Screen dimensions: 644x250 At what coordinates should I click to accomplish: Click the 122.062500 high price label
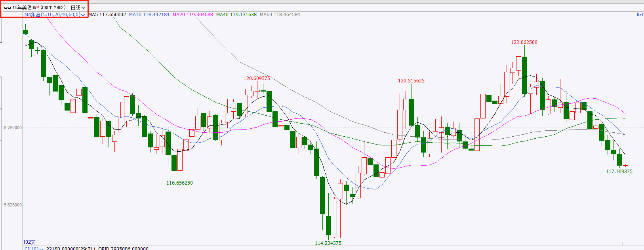point(524,42)
